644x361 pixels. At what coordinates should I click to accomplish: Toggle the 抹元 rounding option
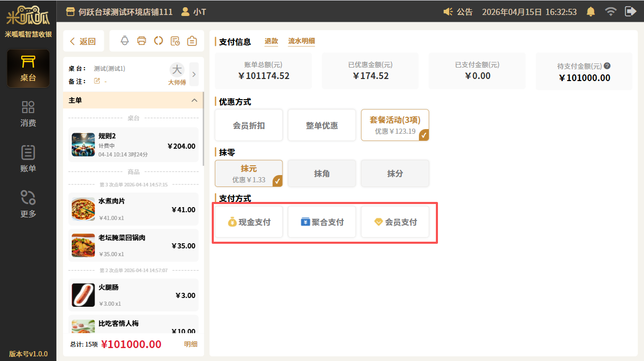(248, 174)
